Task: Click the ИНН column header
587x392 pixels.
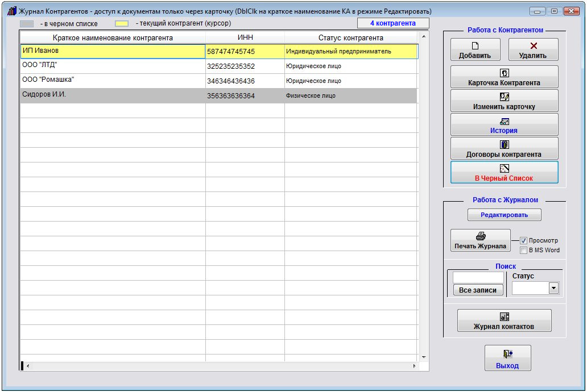Action: pos(245,38)
